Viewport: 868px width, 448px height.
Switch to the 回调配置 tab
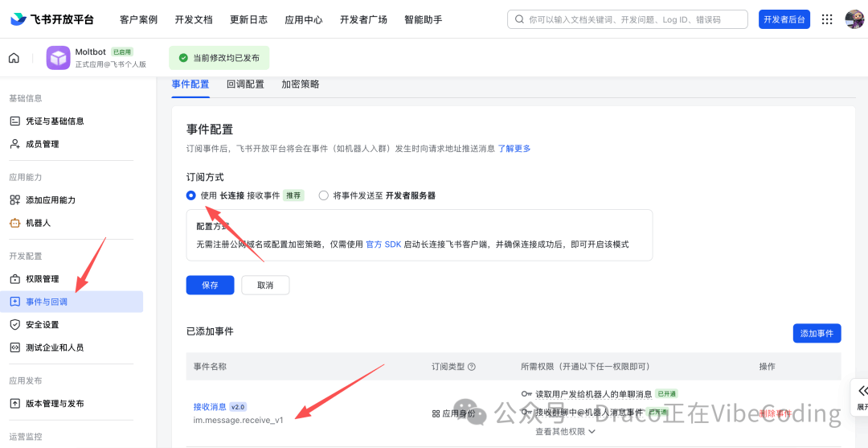pyautogui.click(x=245, y=84)
